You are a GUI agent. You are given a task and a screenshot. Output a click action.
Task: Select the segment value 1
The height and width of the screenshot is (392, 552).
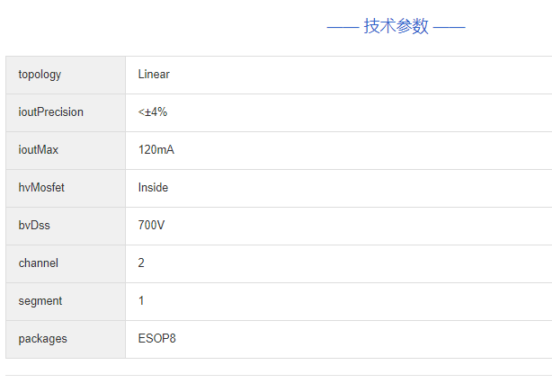click(141, 301)
